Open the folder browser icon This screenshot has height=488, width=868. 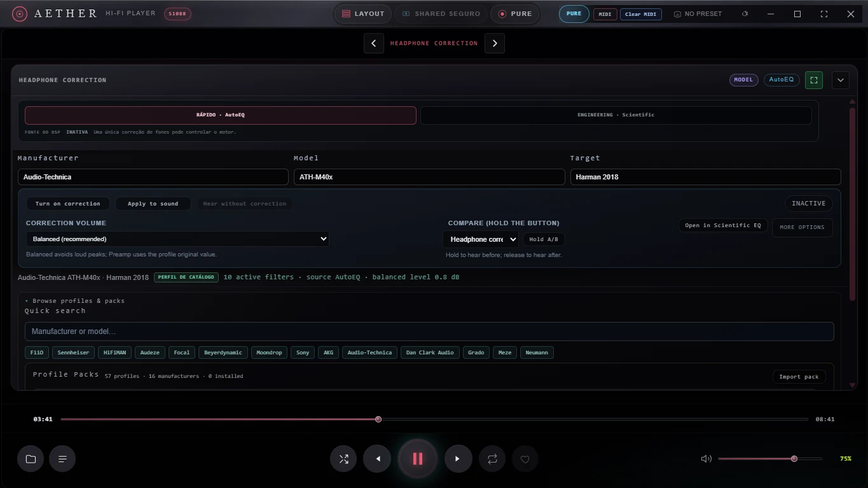pyautogui.click(x=31, y=459)
